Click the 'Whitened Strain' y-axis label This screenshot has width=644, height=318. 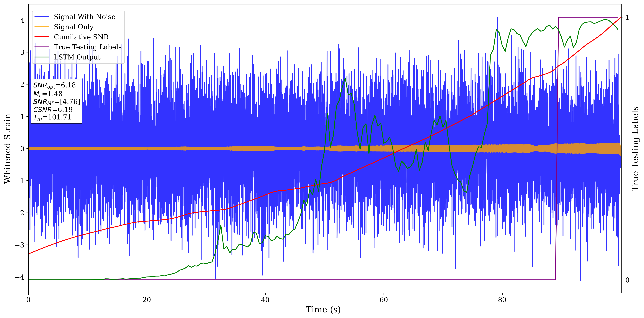(7, 149)
